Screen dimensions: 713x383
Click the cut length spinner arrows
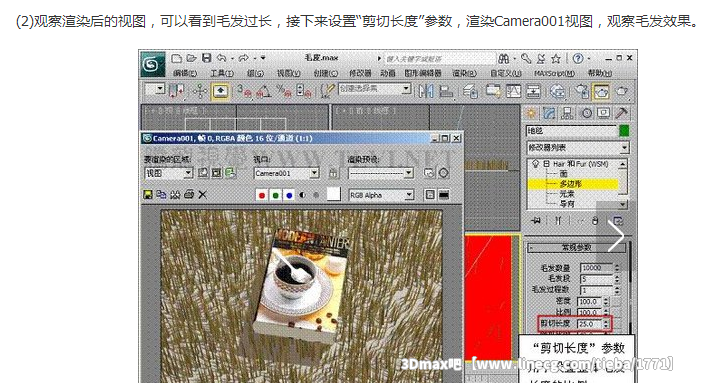(606, 324)
